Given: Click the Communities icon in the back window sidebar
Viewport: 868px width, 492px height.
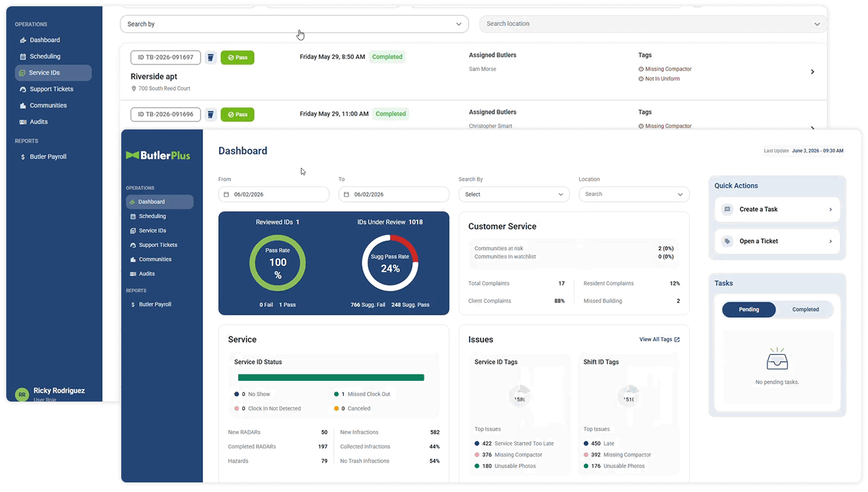Looking at the screenshot, I should [23, 106].
